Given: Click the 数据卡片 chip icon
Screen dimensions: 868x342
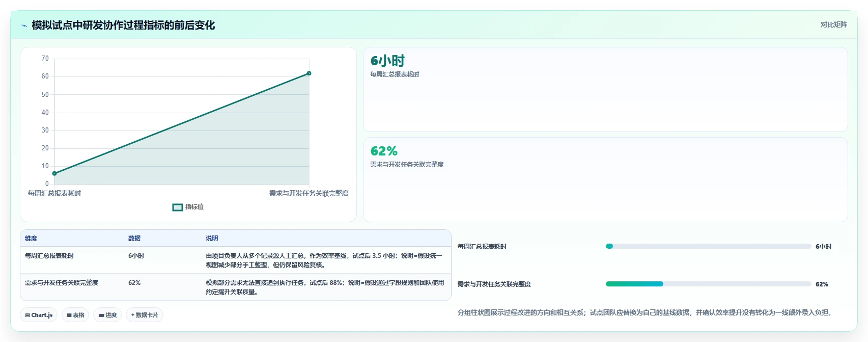Looking at the screenshot, I should [x=133, y=315].
